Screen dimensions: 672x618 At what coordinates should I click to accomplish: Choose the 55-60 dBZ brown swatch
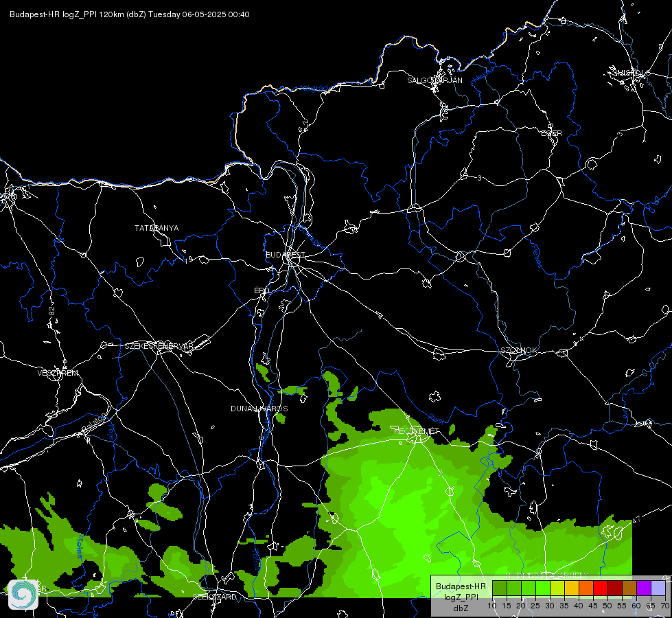tap(629, 588)
